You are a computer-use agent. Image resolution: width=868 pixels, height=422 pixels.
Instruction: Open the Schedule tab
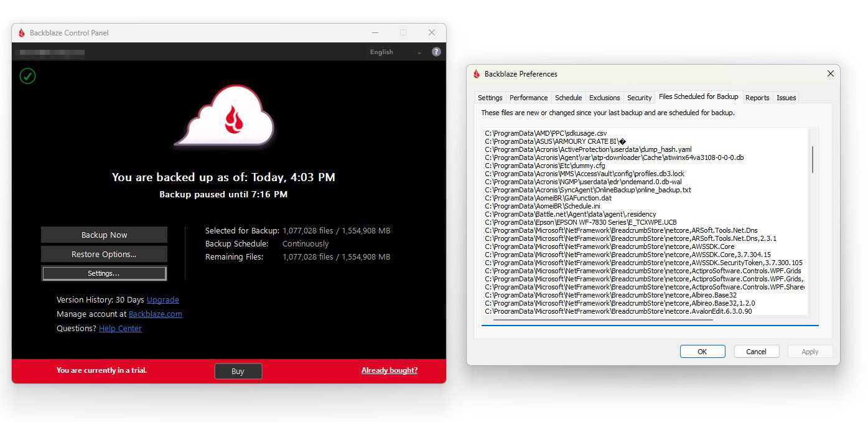[x=568, y=98]
